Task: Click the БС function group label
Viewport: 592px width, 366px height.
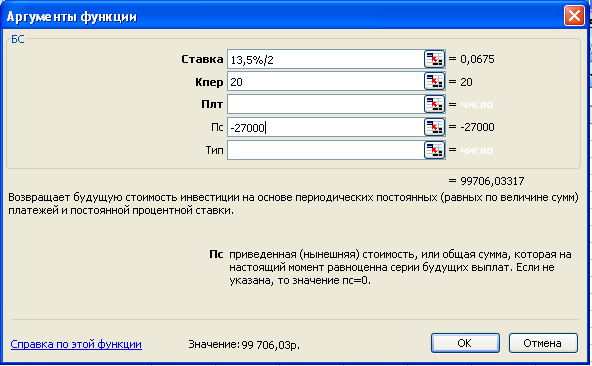Action: pyautogui.click(x=17, y=39)
